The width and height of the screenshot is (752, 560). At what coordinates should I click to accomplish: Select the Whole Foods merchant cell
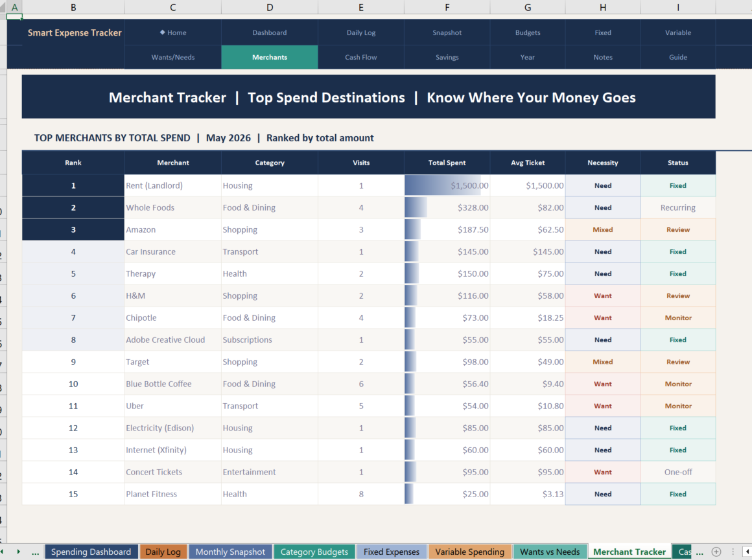coord(172,207)
